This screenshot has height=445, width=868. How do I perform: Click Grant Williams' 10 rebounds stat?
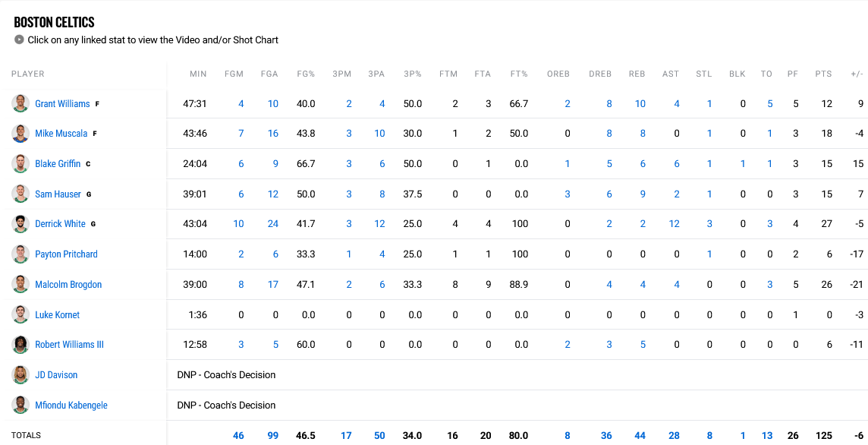tap(640, 103)
